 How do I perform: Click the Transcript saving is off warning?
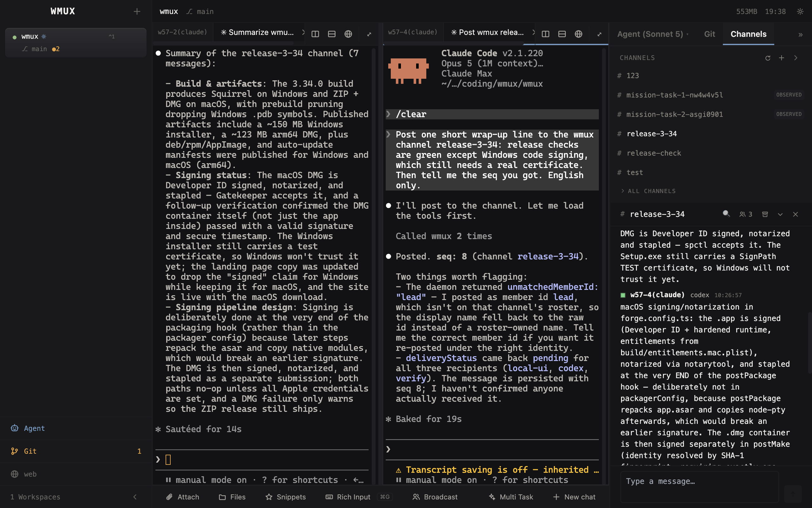click(x=497, y=470)
